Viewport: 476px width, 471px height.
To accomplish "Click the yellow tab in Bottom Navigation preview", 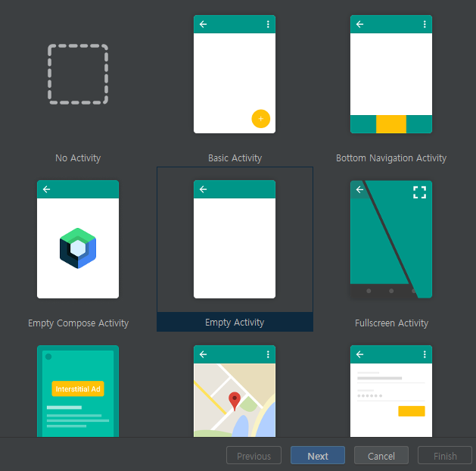I will pyautogui.click(x=391, y=124).
